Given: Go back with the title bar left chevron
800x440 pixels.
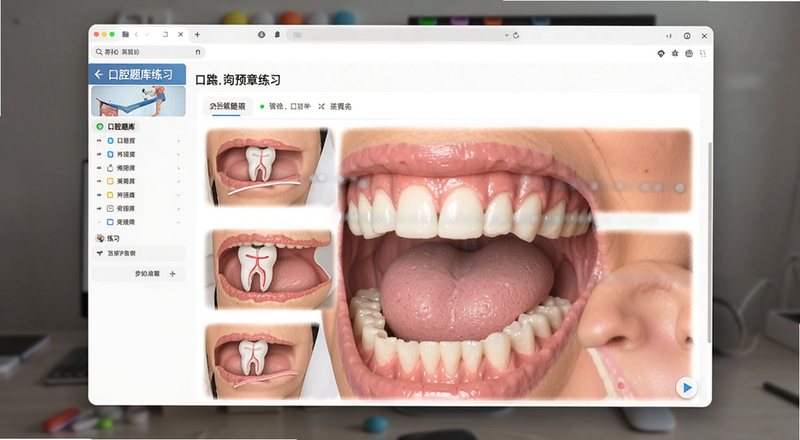Looking at the screenshot, I should [x=136, y=34].
